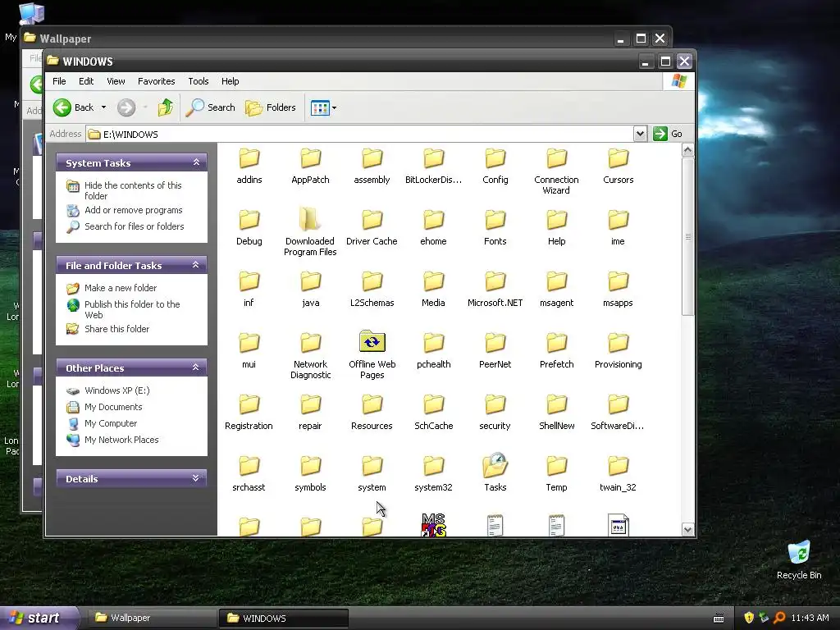This screenshot has height=630, width=840.
Task: Open the Recycle Bin desktop icon
Action: 799,560
